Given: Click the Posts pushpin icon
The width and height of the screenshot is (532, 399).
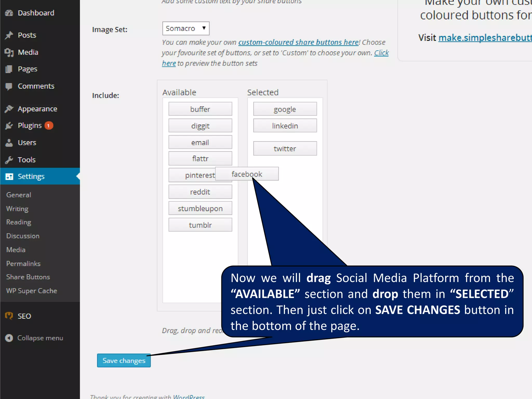Looking at the screenshot, I should click(x=9, y=35).
